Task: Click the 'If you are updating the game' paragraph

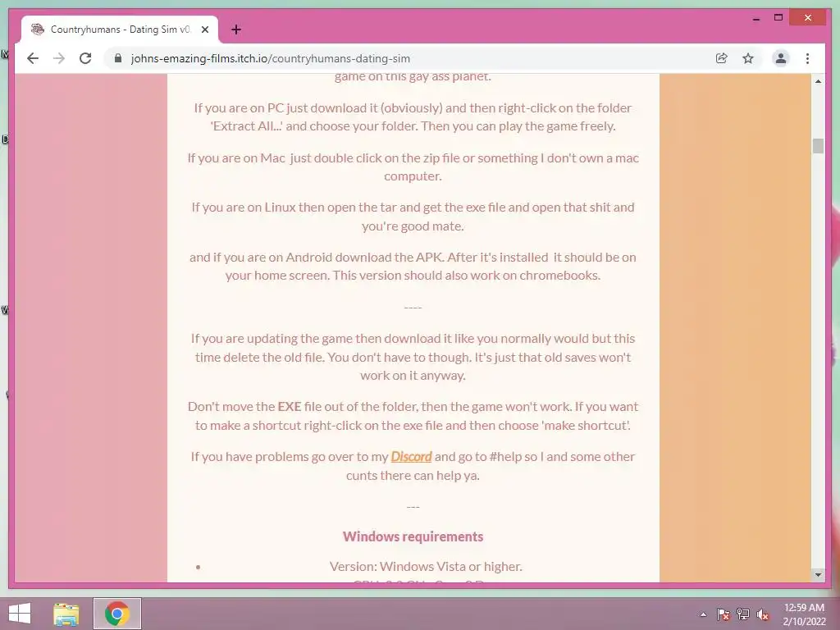Action: pyautogui.click(x=413, y=357)
